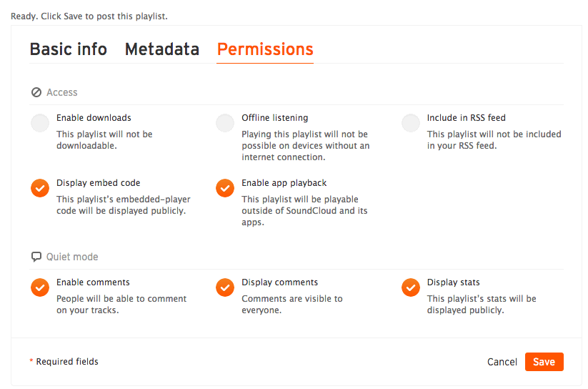This screenshot has width=588, height=389.
Task: Click the Access section heading text
Action: (62, 92)
